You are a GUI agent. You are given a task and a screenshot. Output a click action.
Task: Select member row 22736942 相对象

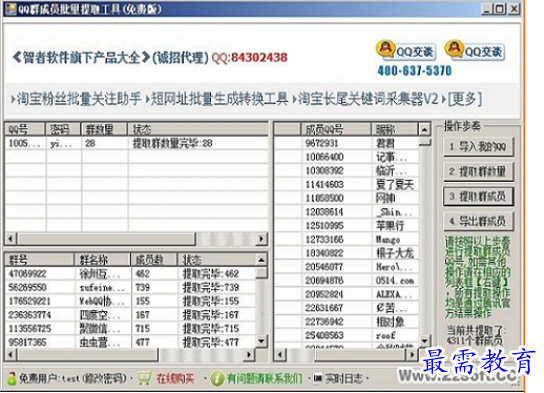point(346,322)
